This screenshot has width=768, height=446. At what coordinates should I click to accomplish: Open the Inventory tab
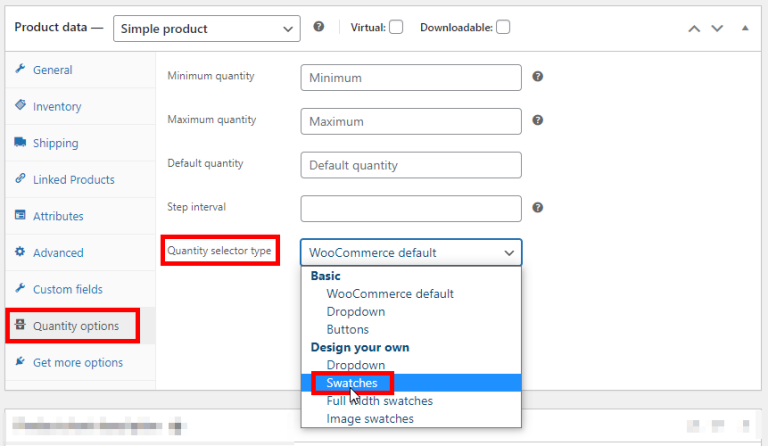[x=57, y=107]
